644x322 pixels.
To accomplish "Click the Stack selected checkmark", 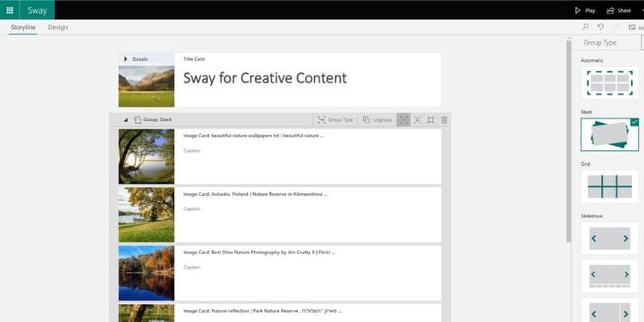I will point(635,122).
